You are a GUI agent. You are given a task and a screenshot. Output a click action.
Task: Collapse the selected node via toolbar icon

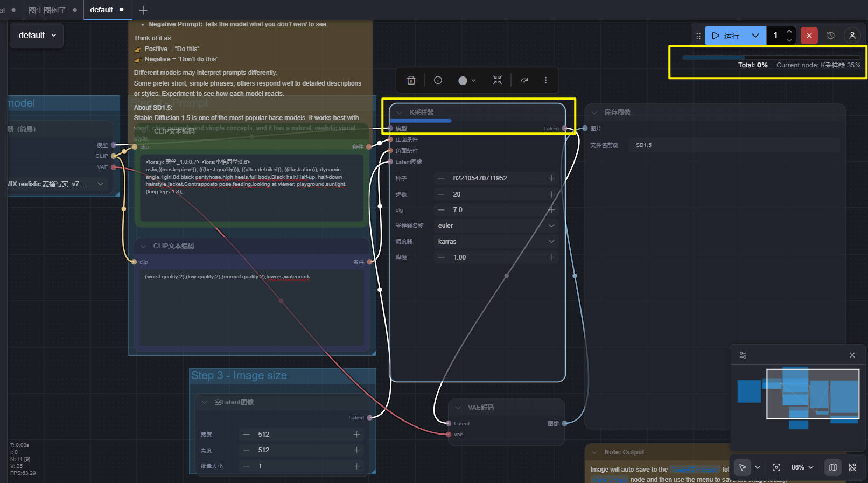[497, 80]
